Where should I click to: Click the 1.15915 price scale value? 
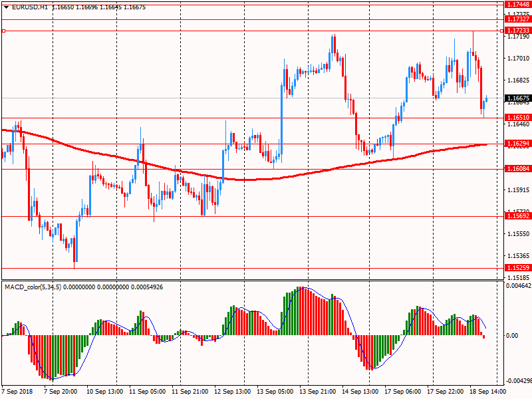pos(518,190)
